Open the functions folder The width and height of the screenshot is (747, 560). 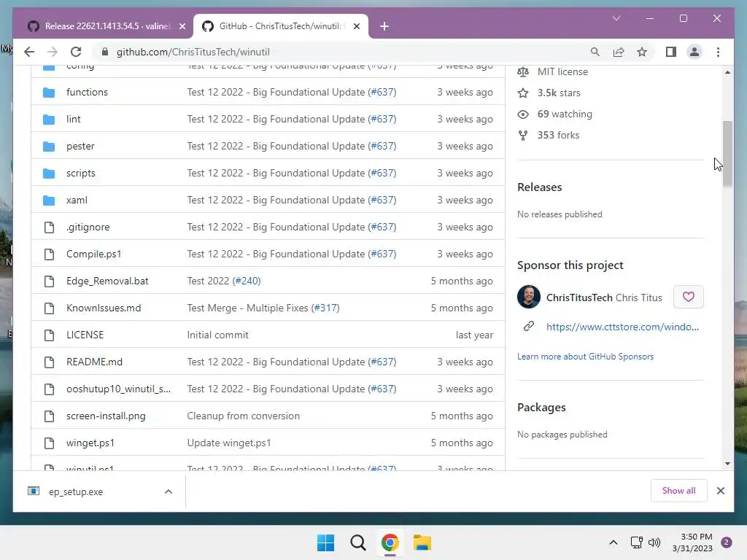coord(88,92)
